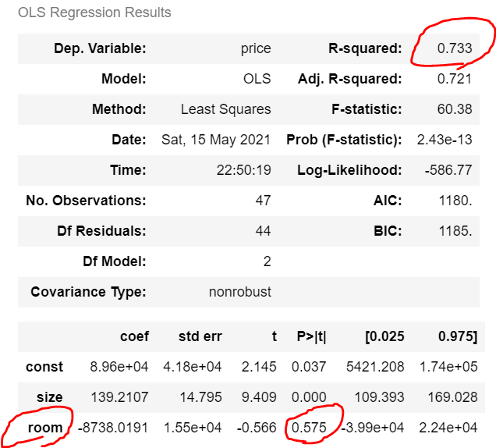
Task: Select the R-squared value 0.733
Action: tap(455, 48)
